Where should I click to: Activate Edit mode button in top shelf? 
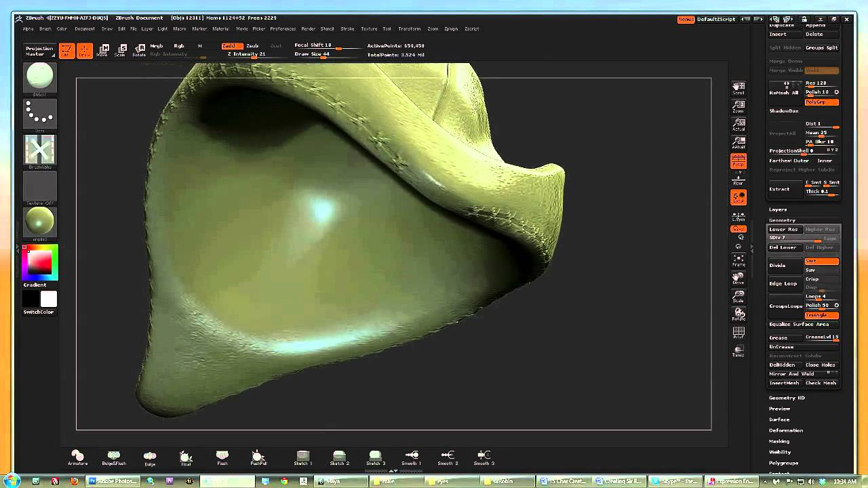pos(66,51)
